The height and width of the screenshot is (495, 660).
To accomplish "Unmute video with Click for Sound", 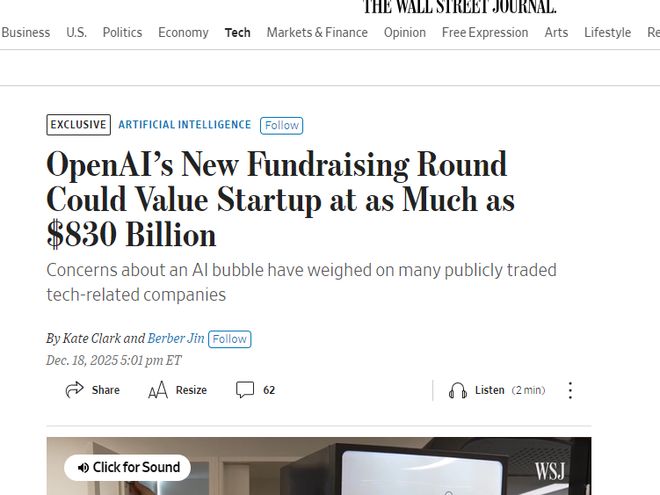I will [127, 467].
